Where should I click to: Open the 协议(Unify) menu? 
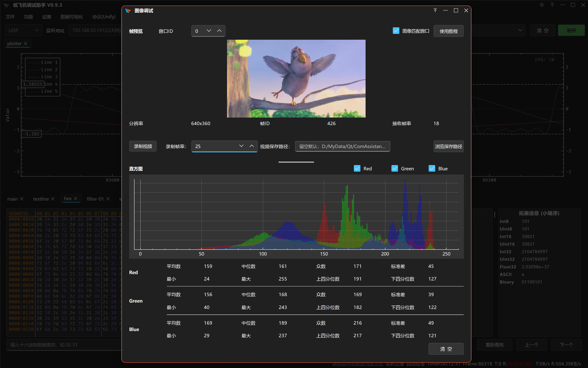104,17
